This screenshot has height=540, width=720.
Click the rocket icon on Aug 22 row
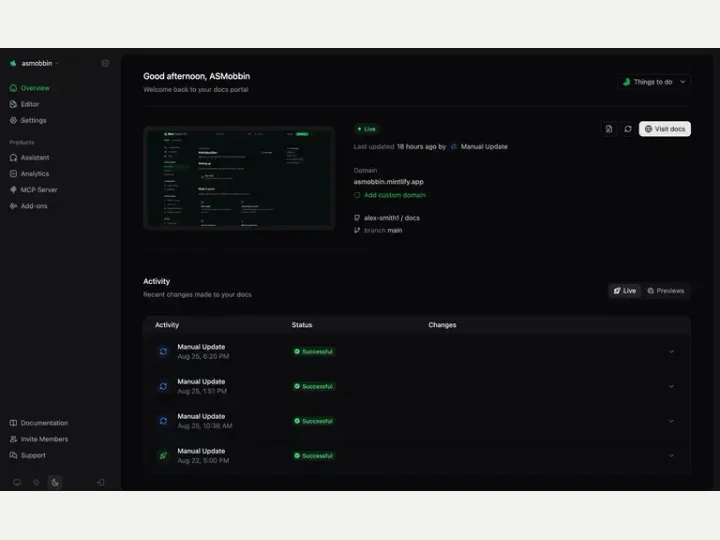click(163, 456)
